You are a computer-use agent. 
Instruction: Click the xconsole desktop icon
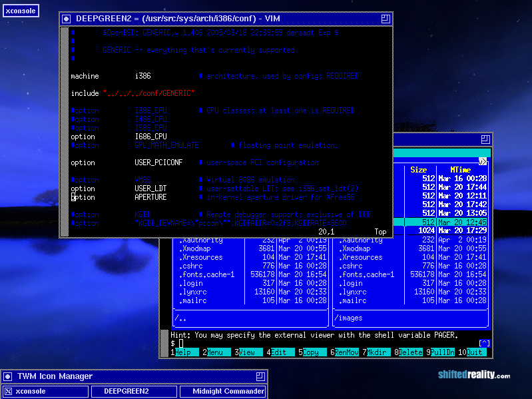[21, 11]
